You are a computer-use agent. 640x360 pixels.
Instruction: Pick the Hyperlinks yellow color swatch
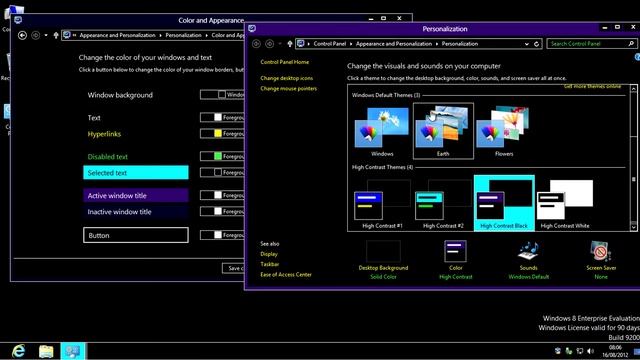coord(218,133)
